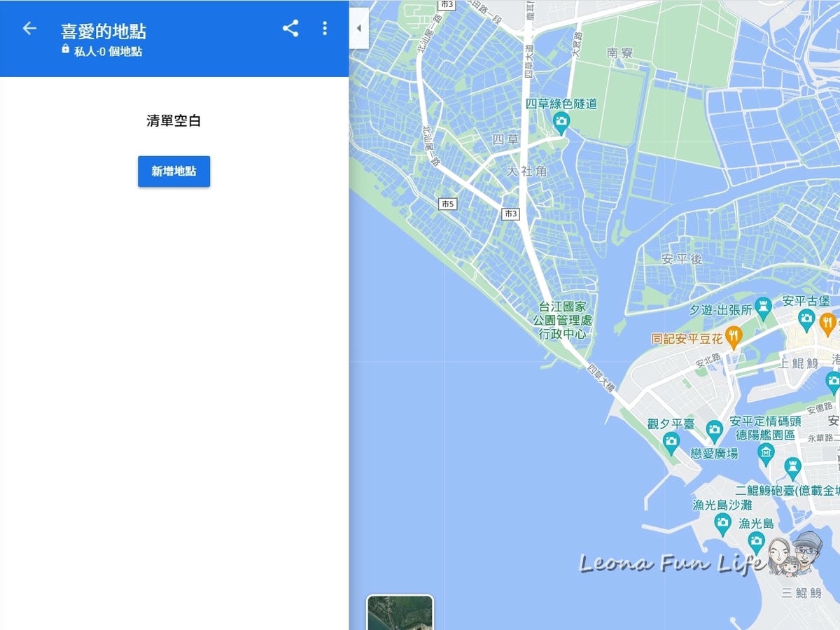Click the 市5 route shield on map
The height and width of the screenshot is (630, 840).
point(447,204)
